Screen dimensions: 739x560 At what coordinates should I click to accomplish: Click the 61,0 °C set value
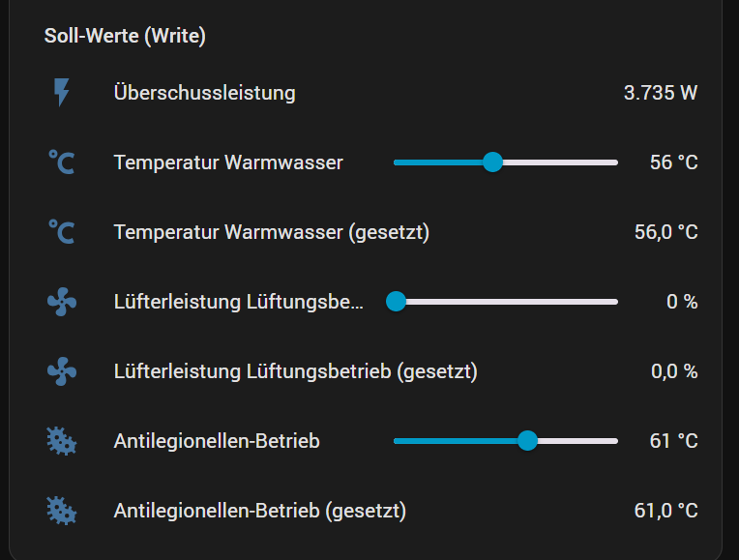pos(665,511)
